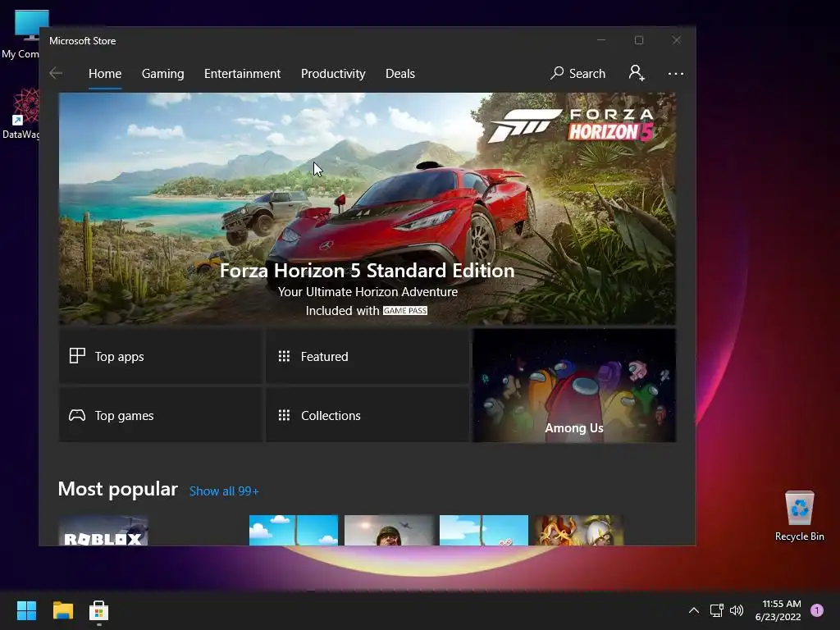The width and height of the screenshot is (840, 630).
Task: Open the clock showing 11:55 AM
Action: (x=778, y=610)
